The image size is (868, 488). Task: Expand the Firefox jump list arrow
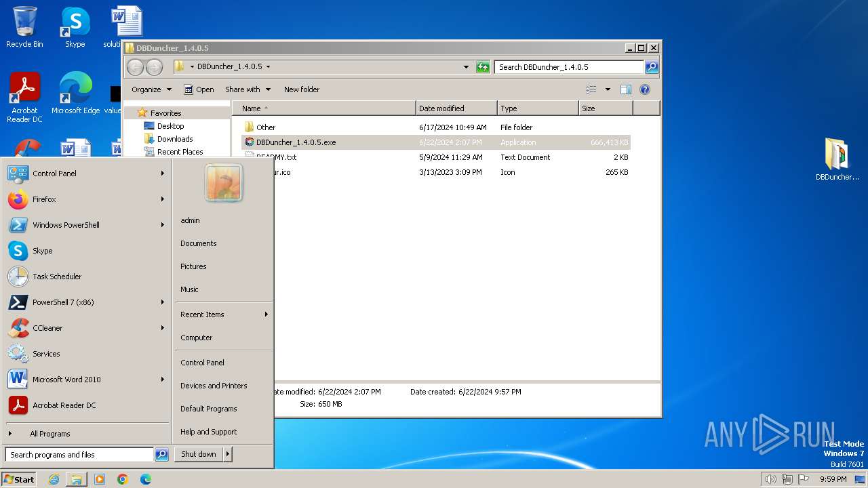point(163,199)
